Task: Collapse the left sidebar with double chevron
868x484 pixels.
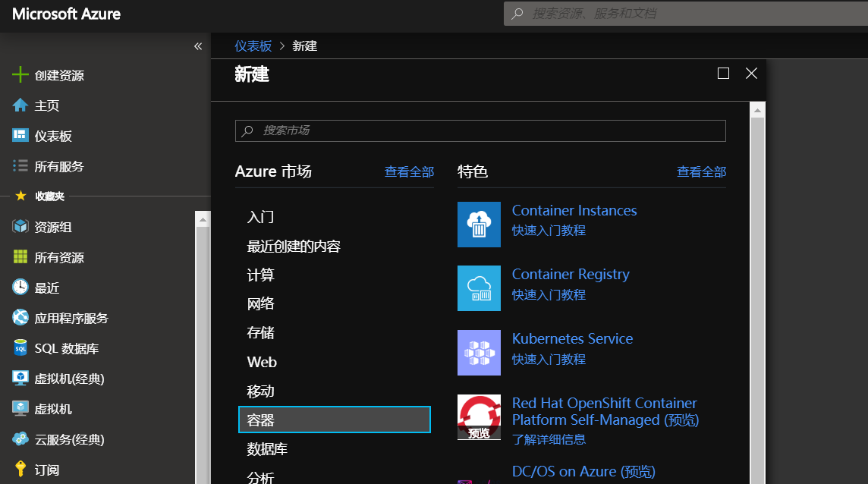Action: coord(198,46)
